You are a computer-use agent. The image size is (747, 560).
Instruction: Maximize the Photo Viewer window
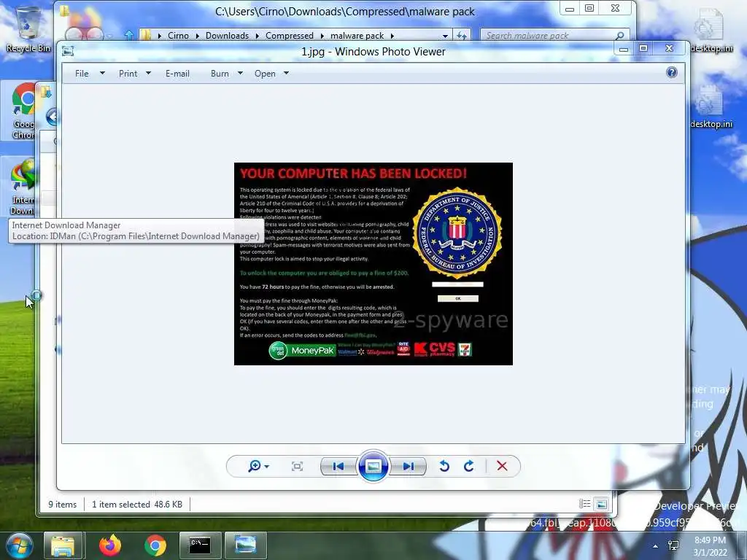[643, 48]
